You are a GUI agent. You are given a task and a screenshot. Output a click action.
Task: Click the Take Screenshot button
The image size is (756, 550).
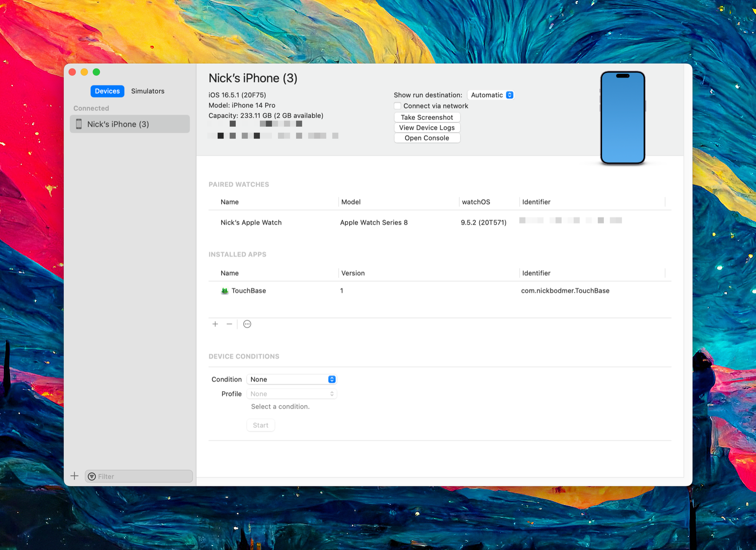click(427, 117)
